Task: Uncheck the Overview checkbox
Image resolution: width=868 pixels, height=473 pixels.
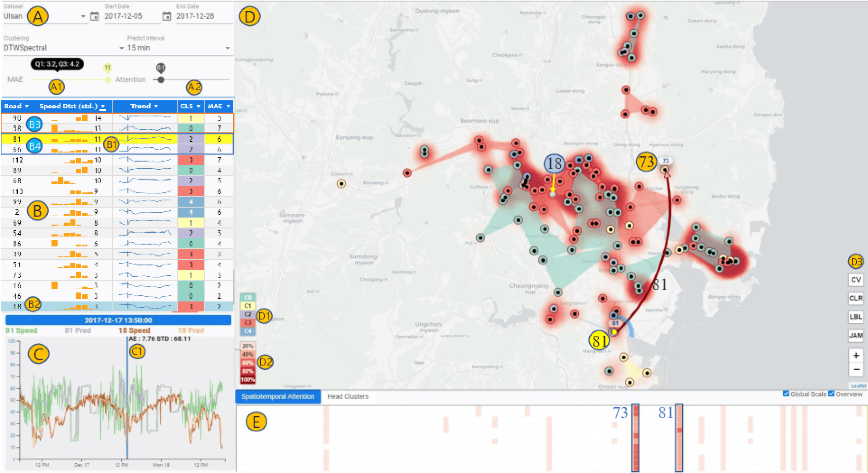Action: click(x=831, y=394)
